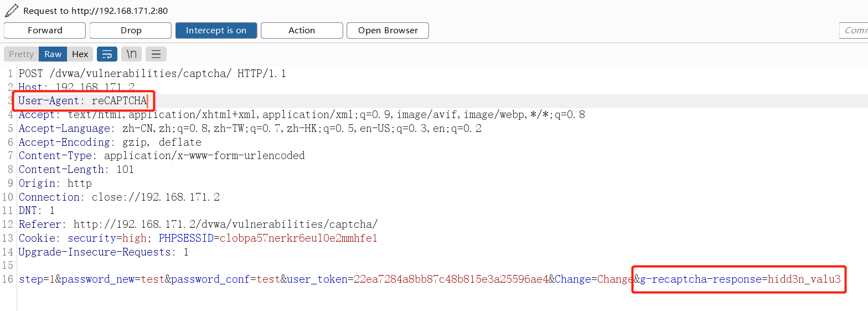Click the Forward button
Viewport: 868px width, 311px height.
point(45,30)
